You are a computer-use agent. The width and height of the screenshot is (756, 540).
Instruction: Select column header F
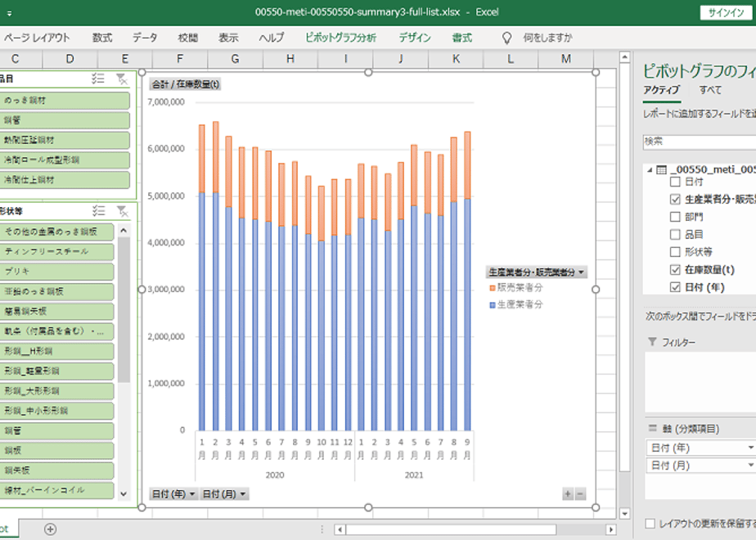click(x=180, y=59)
